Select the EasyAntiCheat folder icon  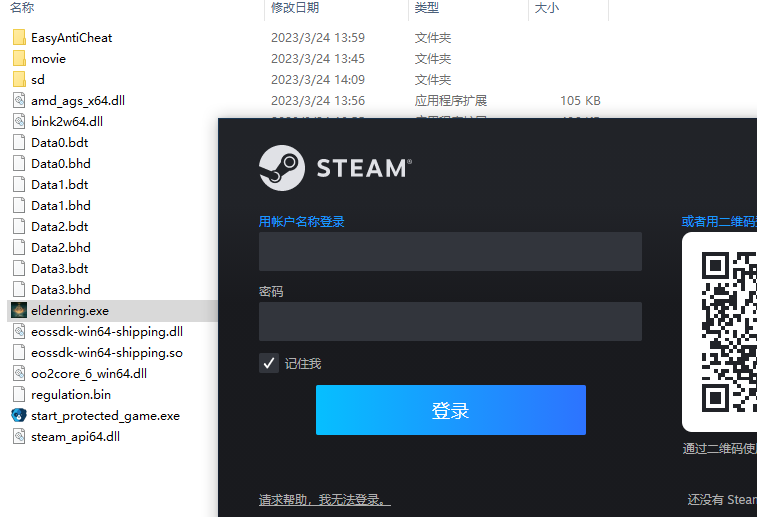pos(19,38)
